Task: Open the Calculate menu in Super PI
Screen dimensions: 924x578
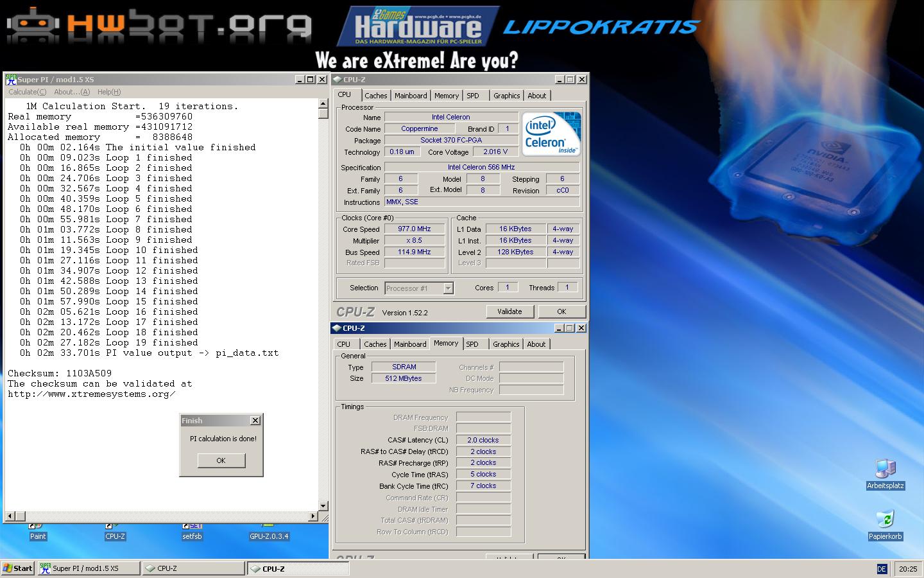Action: coord(27,92)
